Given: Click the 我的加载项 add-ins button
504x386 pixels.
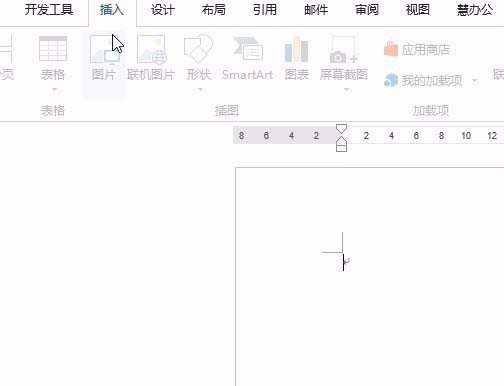Looking at the screenshot, I should click(x=423, y=80).
